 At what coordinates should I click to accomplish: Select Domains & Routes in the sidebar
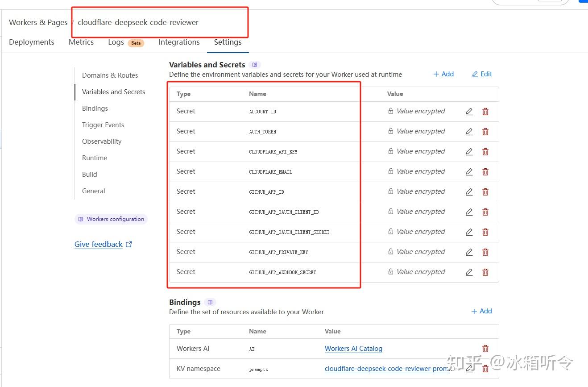(x=110, y=75)
